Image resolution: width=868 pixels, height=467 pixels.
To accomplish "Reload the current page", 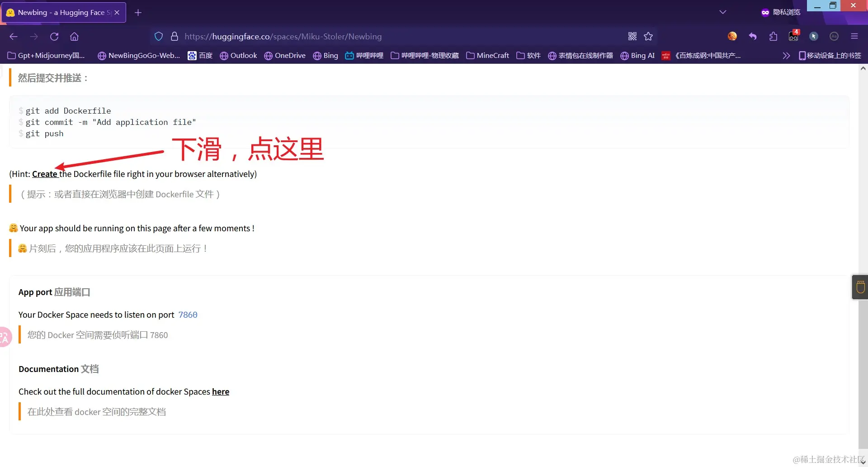I will pos(54,37).
